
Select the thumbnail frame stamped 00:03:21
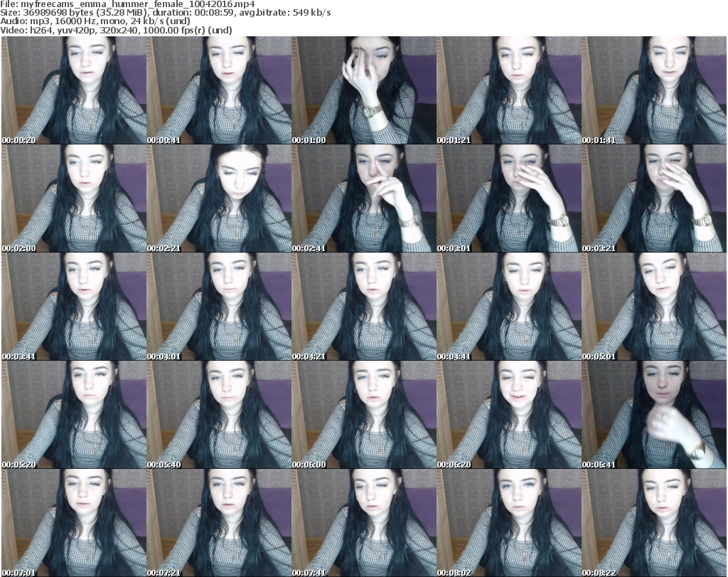[x=654, y=198]
